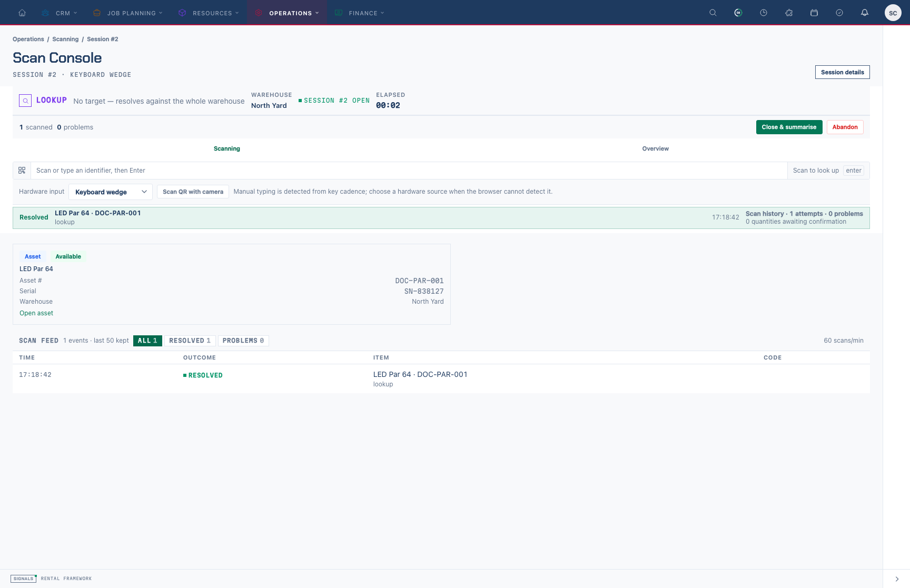Expand the Job Planning menu
Screen dimensions: 910x588
(127, 13)
